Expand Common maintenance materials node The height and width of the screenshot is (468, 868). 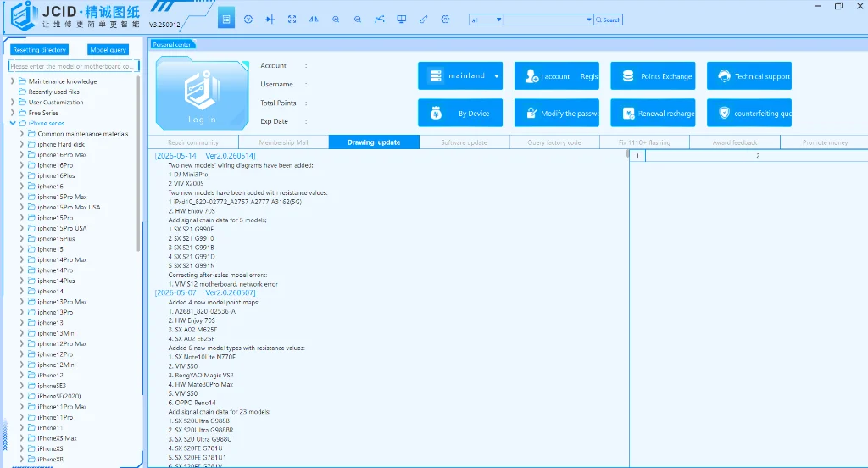[22, 133]
